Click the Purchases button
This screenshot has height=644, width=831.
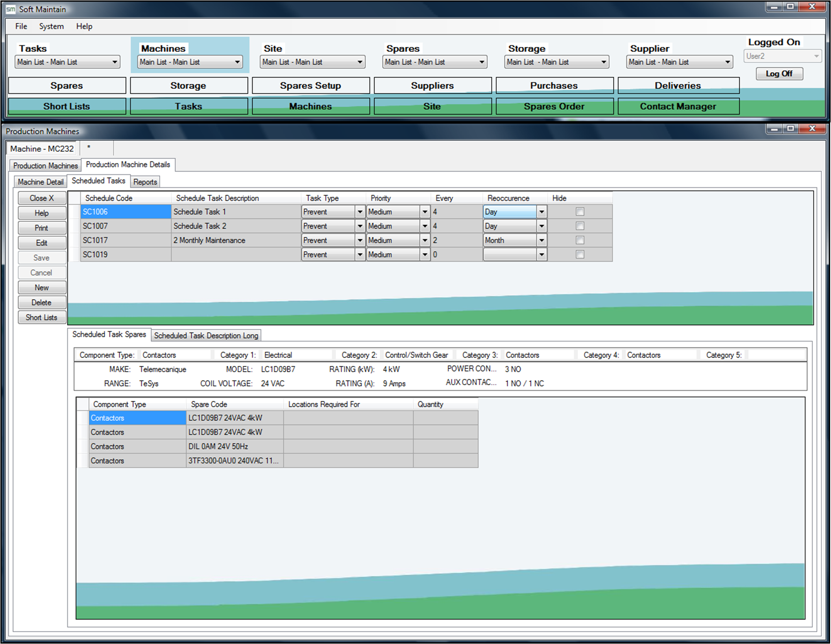click(x=554, y=85)
